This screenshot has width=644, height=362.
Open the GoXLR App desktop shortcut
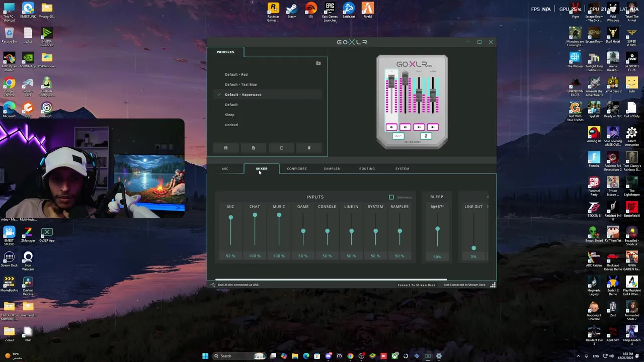[47, 235]
